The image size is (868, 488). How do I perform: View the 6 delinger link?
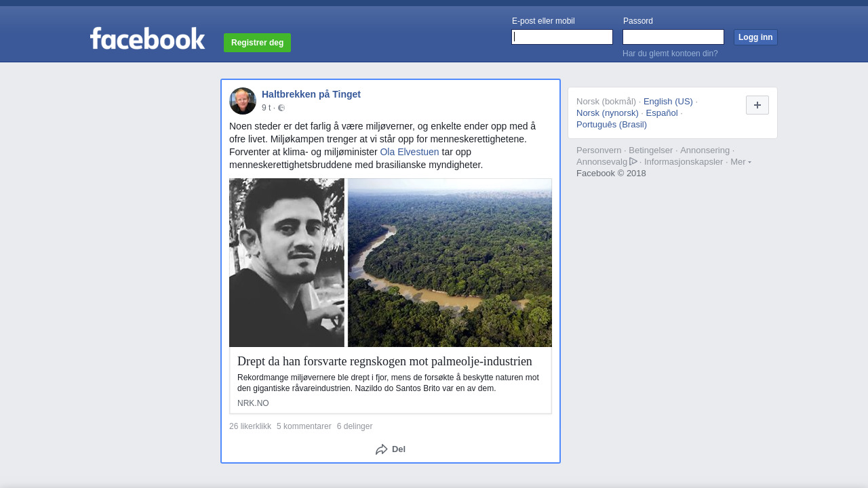[355, 426]
